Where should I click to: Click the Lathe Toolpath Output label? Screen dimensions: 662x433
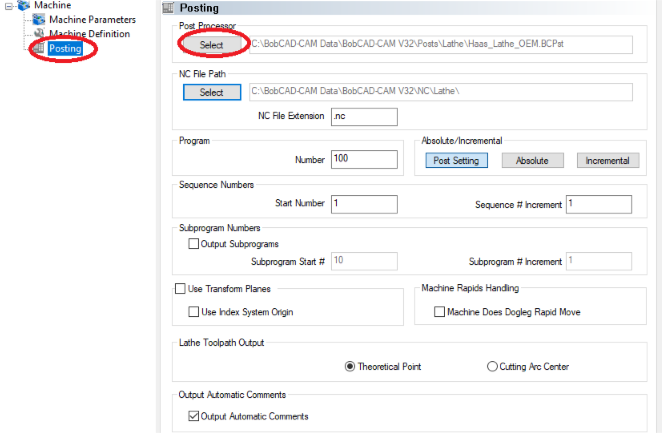pos(221,343)
